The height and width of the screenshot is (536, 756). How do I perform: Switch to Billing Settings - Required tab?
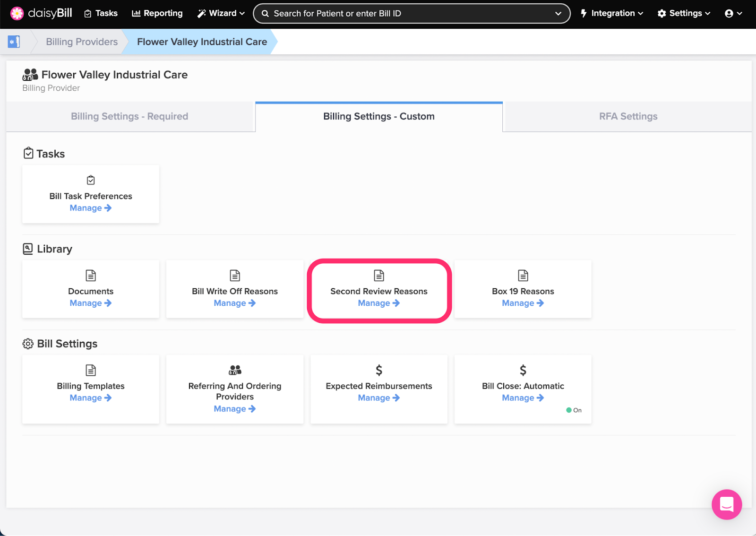pyautogui.click(x=129, y=116)
